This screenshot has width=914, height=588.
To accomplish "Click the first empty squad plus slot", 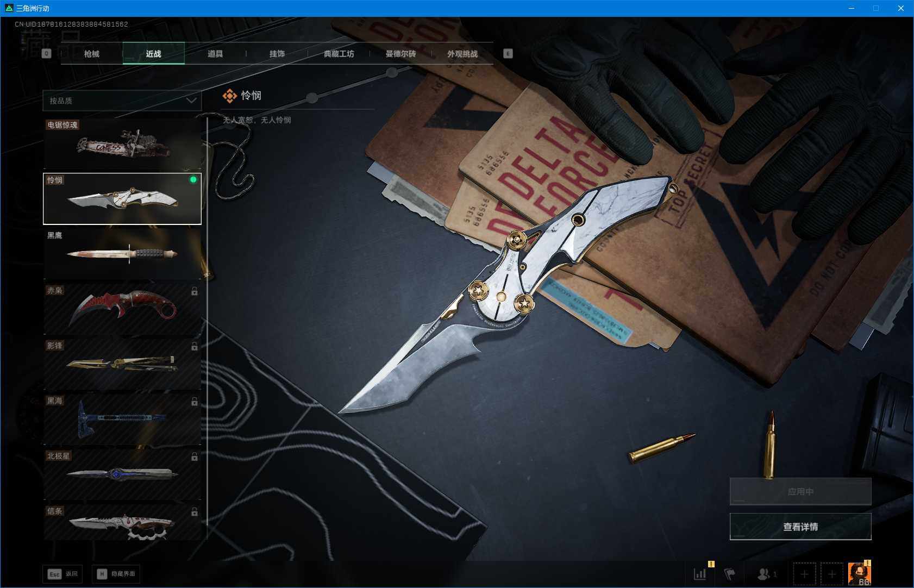I will tap(804, 574).
